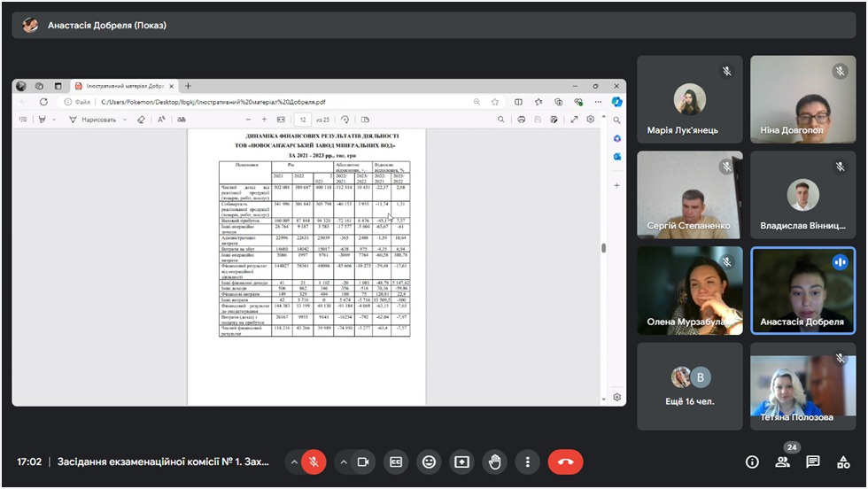Image resolution: width=868 pixels, height=489 pixels.
Task: Open the three-dot more options menu
Action: 527,462
